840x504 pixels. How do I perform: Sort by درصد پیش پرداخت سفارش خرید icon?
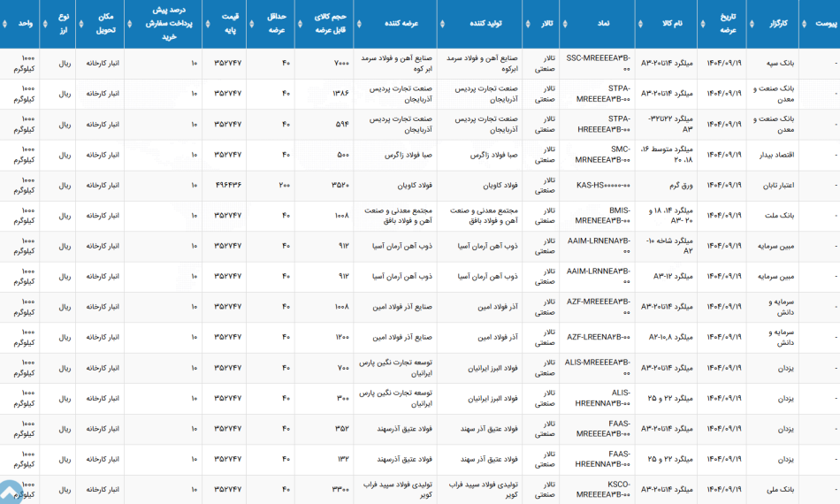pyautogui.click(x=130, y=24)
